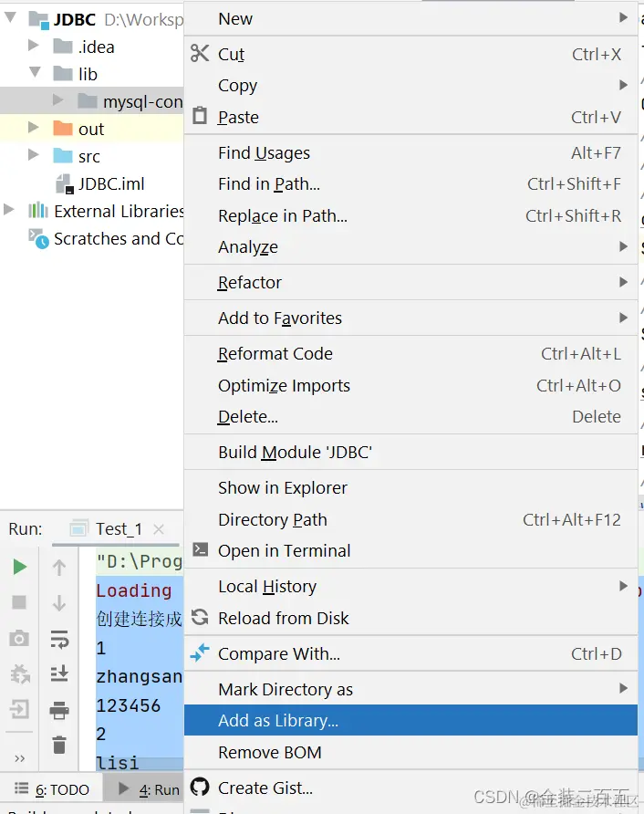Select Add as Library... menu entry
The height and width of the screenshot is (814, 644).
pyautogui.click(x=410, y=720)
